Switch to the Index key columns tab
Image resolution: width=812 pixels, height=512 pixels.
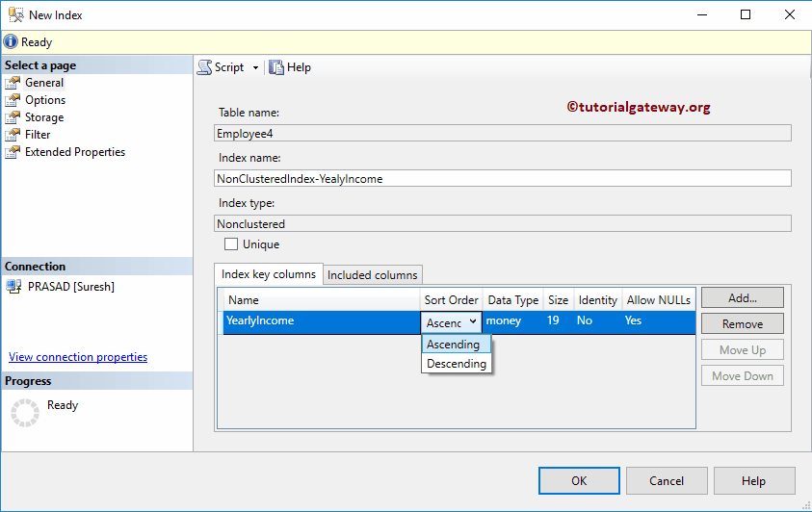point(268,274)
